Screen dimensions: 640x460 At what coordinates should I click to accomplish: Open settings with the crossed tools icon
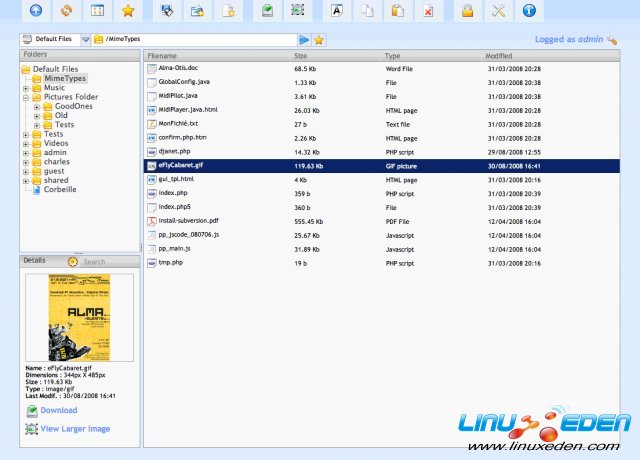click(x=498, y=11)
